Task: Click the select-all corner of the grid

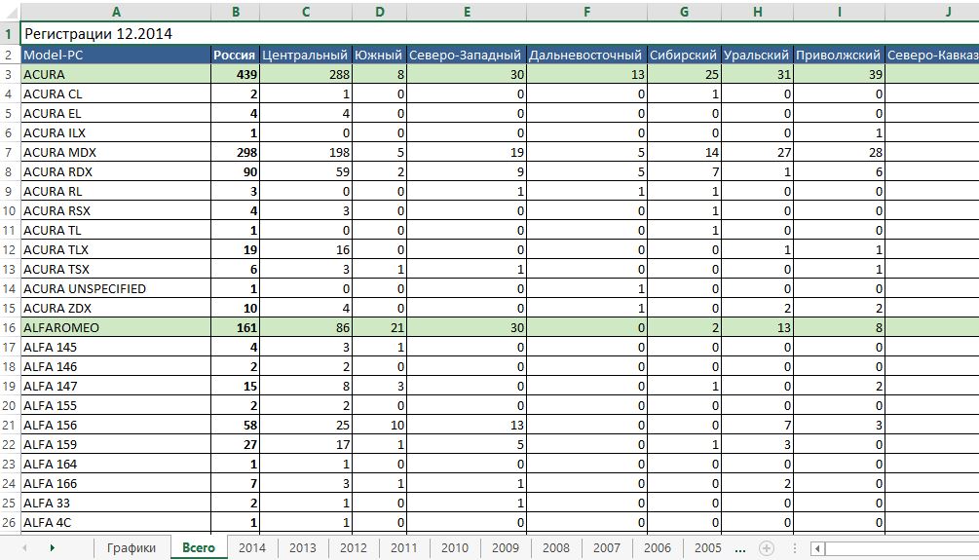Action: [x=9, y=12]
